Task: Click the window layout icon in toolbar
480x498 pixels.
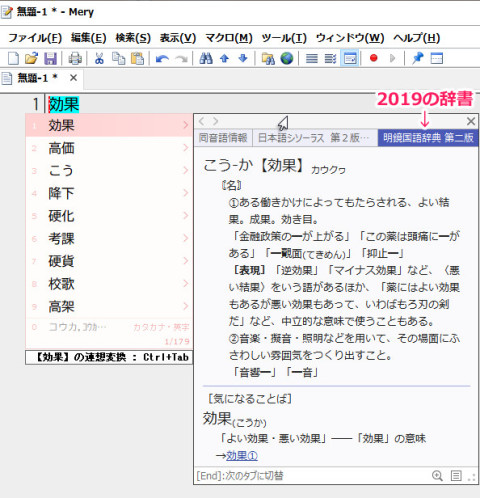Action: 437,59
